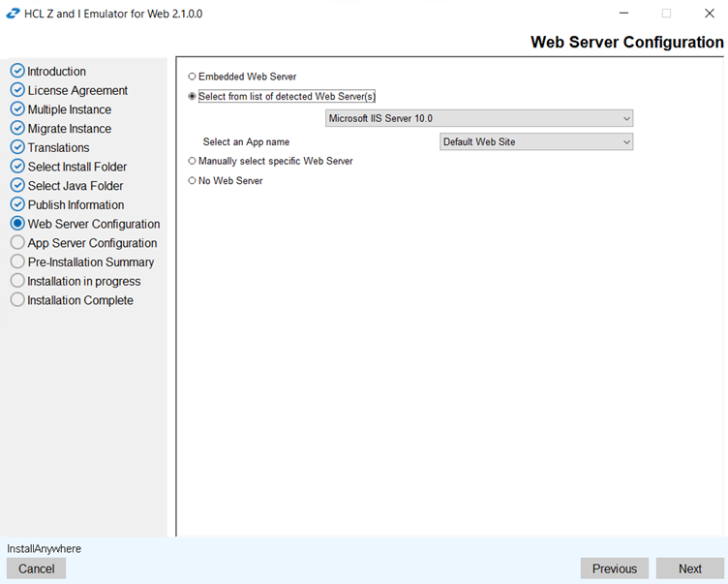728x584 pixels.
Task: Click the Migrate Instance step label
Action: point(70,128)
